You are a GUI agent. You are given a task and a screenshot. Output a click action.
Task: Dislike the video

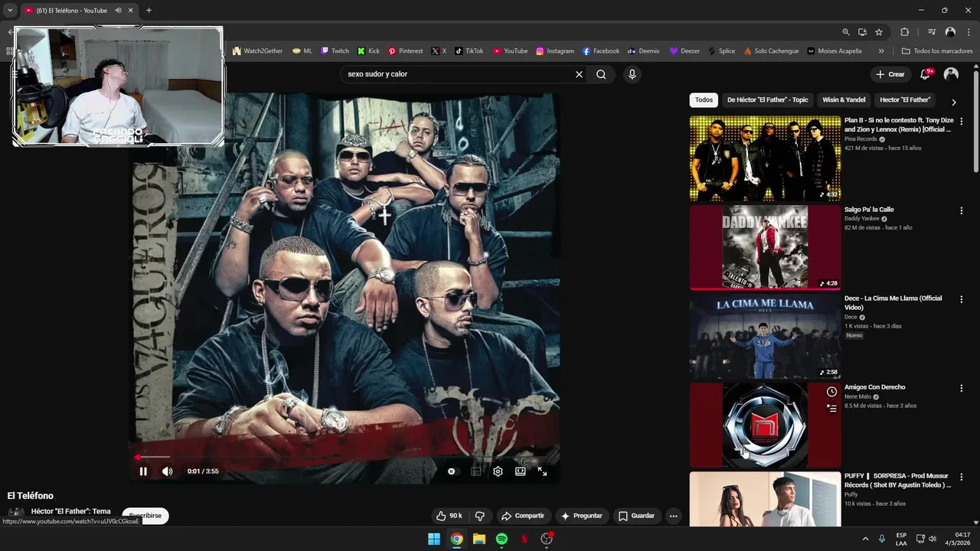[x=480, y=516]
